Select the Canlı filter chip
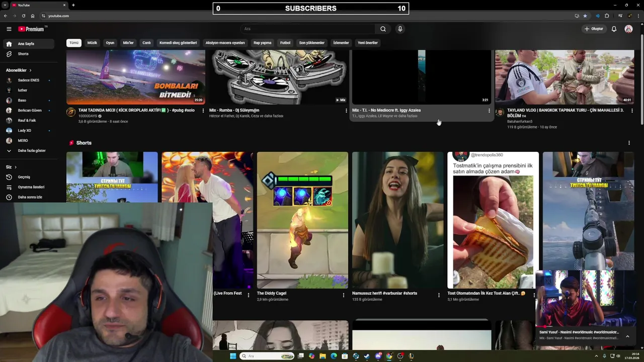644x362 pixels. (146, 43)
